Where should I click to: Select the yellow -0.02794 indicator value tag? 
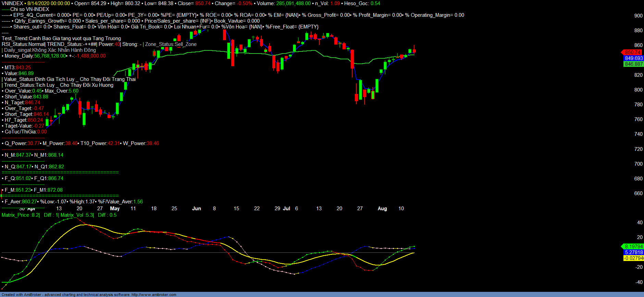(633, 258)
